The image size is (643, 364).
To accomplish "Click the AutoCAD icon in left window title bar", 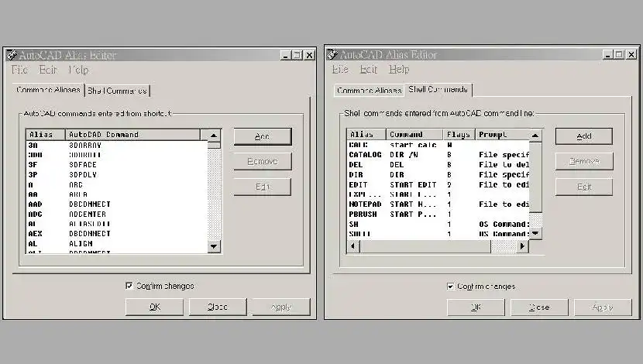I will click(x=12, y=55).
